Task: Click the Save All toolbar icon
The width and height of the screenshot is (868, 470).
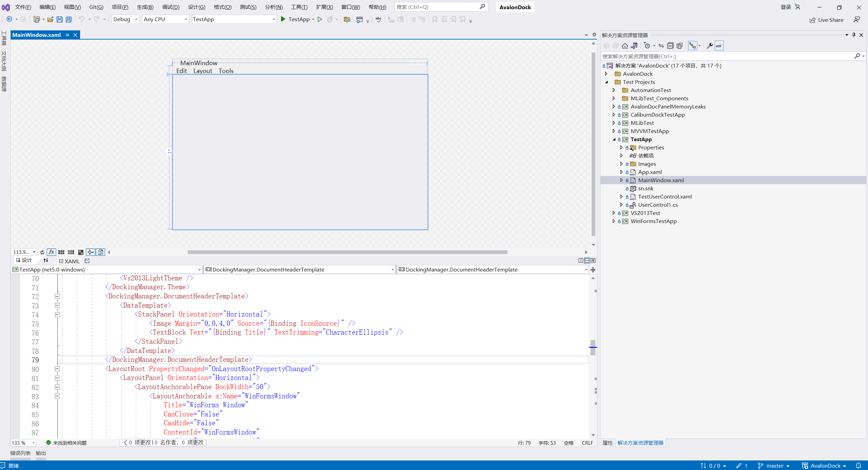Action: tap(69, 19)
